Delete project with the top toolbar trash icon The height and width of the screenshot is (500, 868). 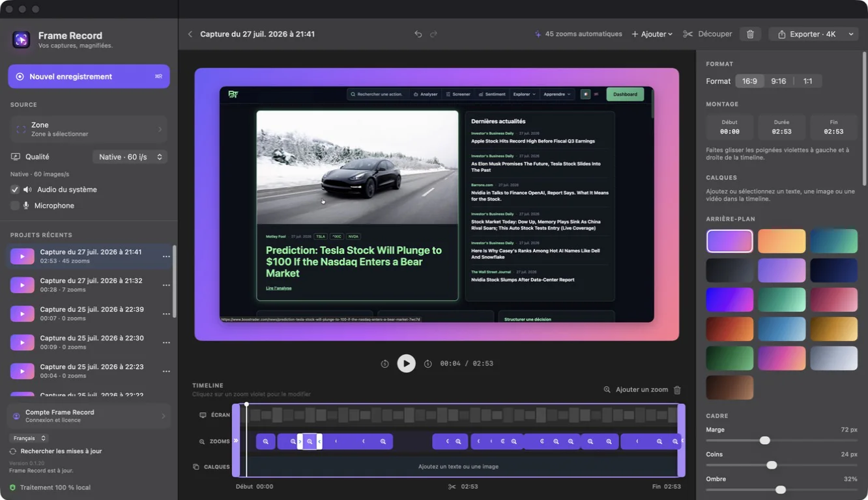coord(750,34)
